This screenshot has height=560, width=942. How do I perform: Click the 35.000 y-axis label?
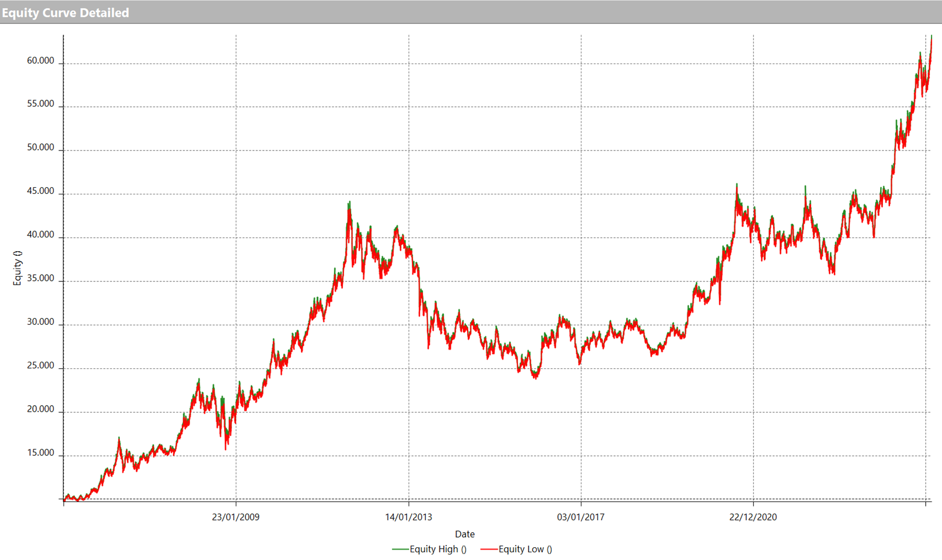pyautogui.click(x=41, y=279)
